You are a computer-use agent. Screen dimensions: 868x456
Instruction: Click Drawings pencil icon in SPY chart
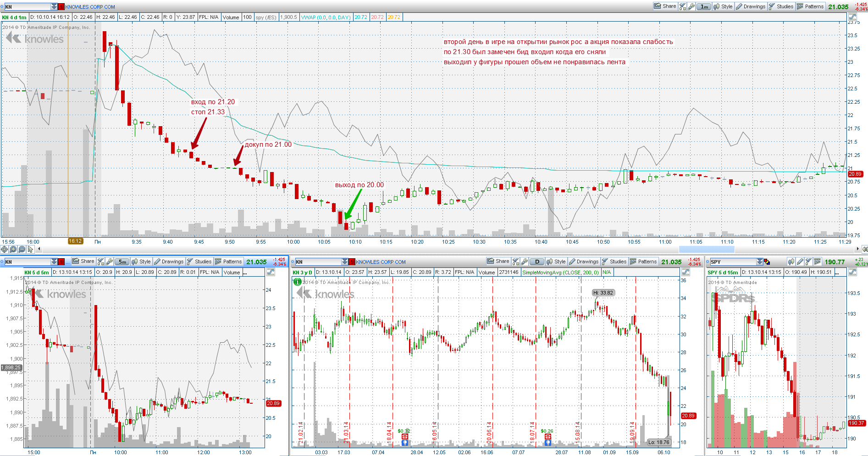click(800, 261)
